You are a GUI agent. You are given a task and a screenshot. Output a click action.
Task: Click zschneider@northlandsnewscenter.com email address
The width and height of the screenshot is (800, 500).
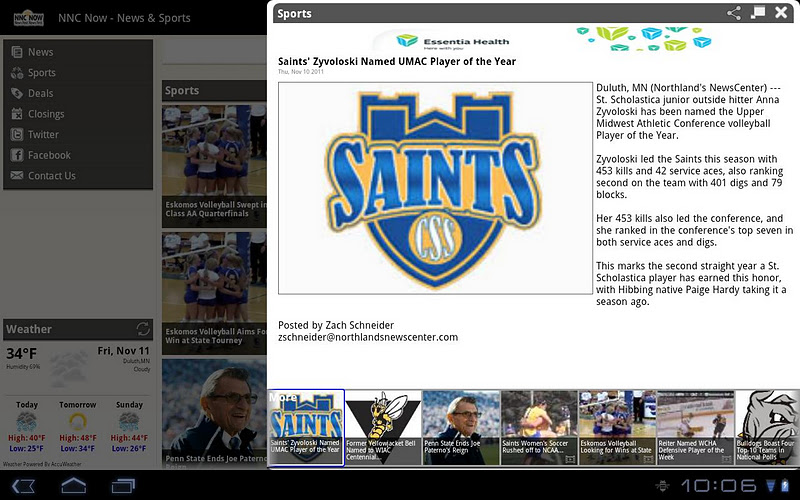(x=368, y=337)
